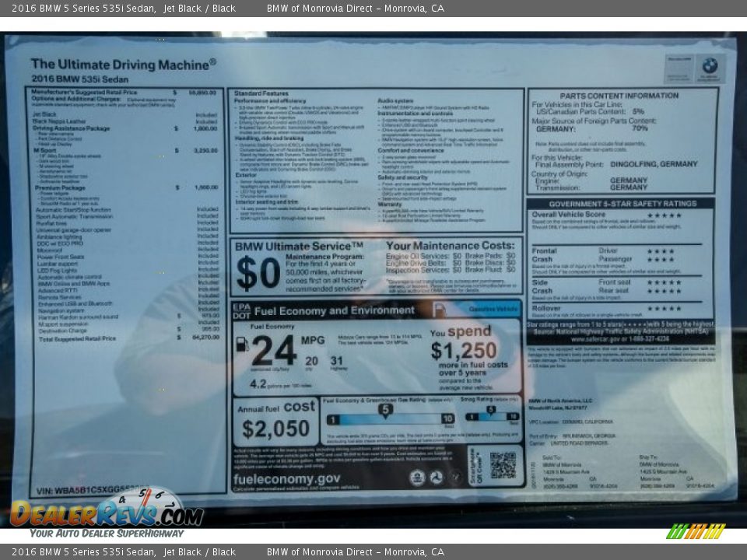Click the BMW roundel logo
The image size is (747, 560).
point(710,67)
